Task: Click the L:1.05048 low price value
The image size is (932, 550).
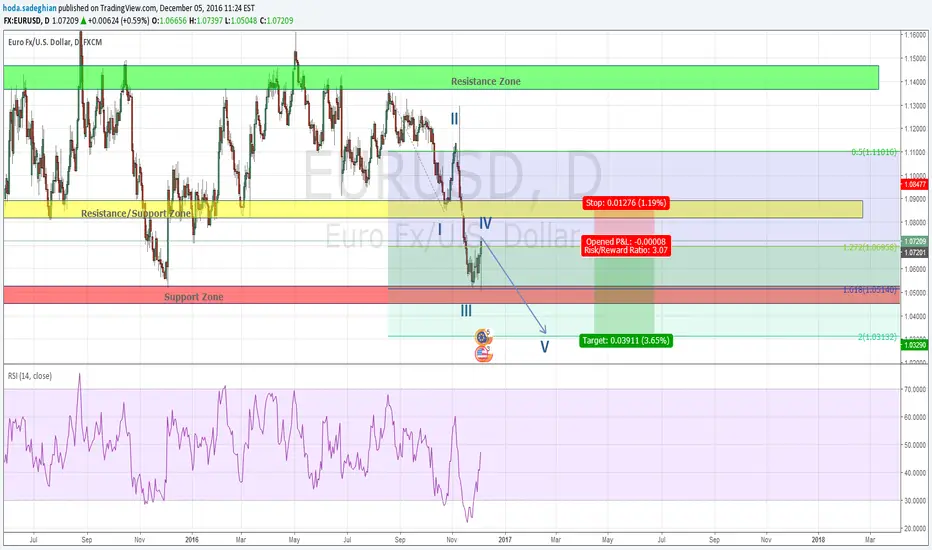Action: click(x=241, y=20)
